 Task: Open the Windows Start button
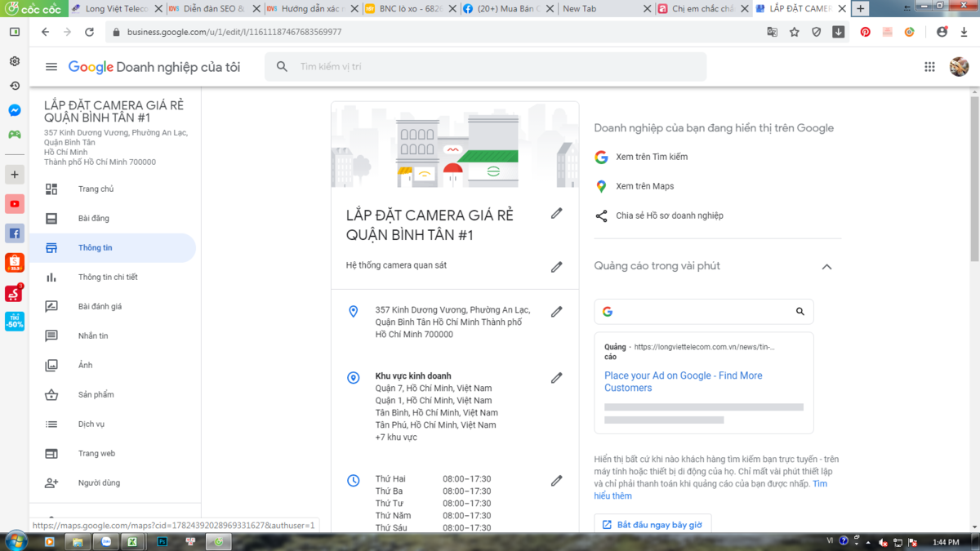tap(16, 542)
